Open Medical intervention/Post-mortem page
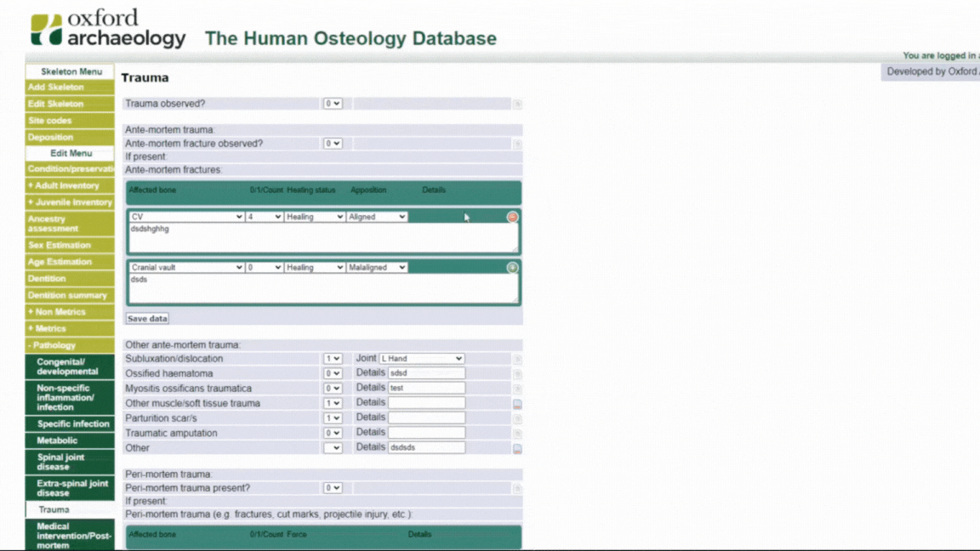Viewport: 980px width, 551px height. click(70, 536)
